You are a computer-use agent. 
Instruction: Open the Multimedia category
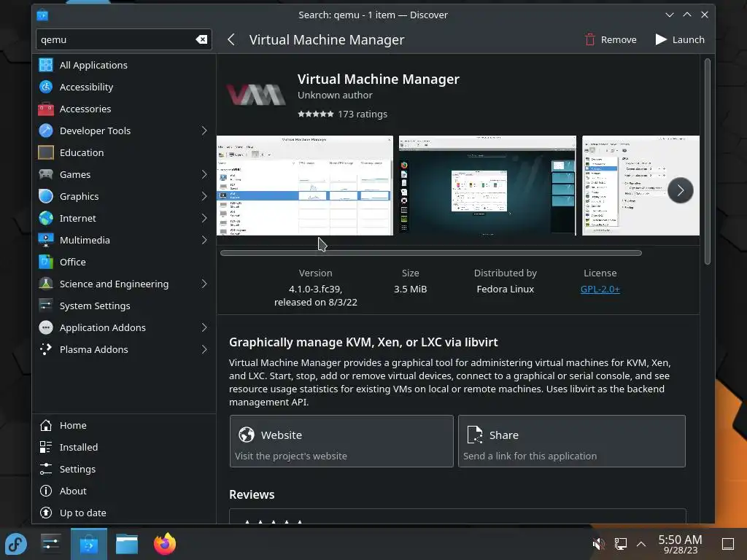[x=124, y=240]
